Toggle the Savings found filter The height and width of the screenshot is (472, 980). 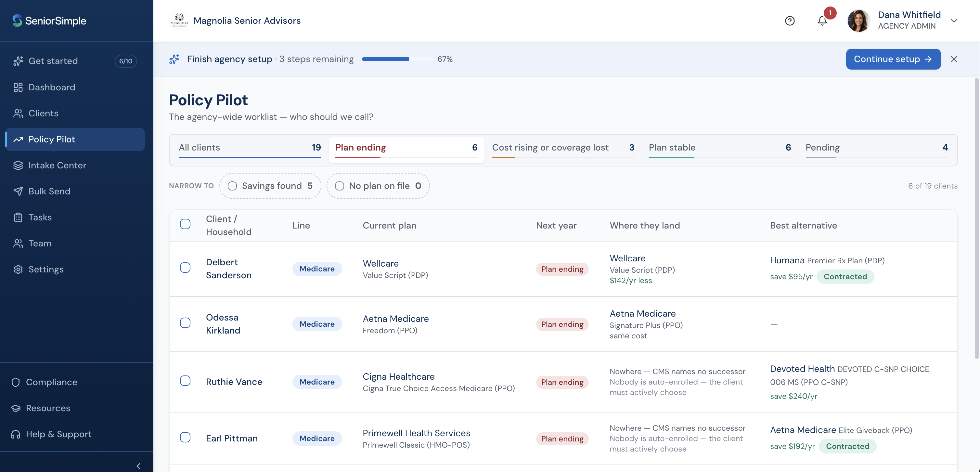coord(270,186)
